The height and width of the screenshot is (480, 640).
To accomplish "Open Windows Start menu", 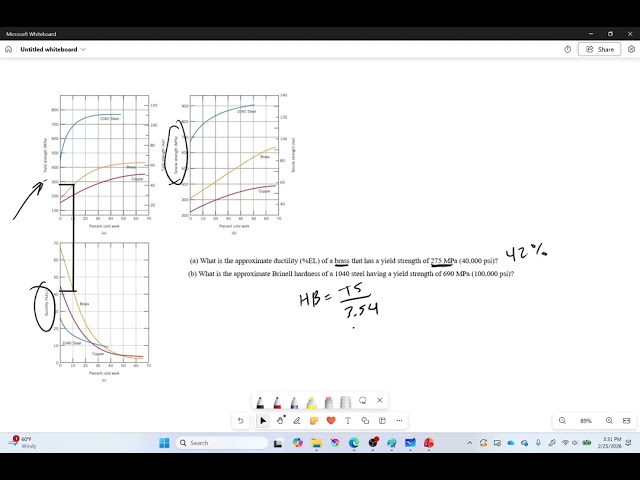I will [x=164, y=443].
